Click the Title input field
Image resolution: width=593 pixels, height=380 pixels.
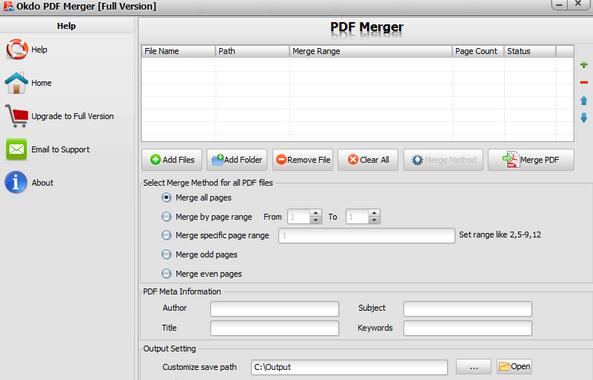275,328
